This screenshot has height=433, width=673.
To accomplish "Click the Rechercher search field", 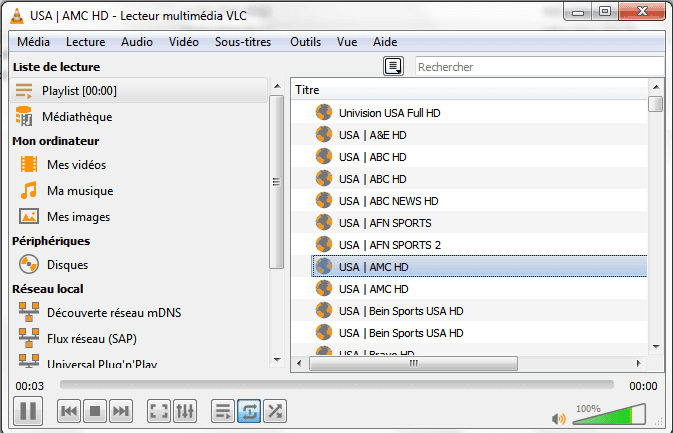I will click(540, 67).
